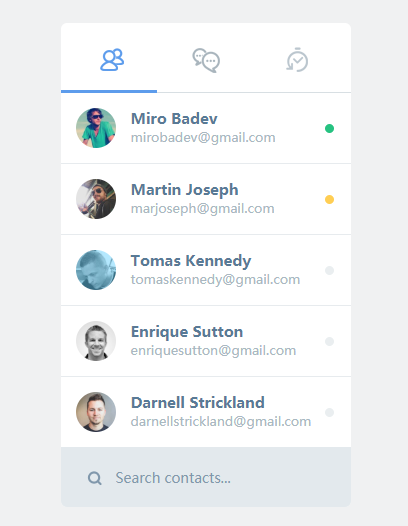Screen dimensions: 408x526
Task: Select Miro Badev's avatar photo
Action: 96,128
